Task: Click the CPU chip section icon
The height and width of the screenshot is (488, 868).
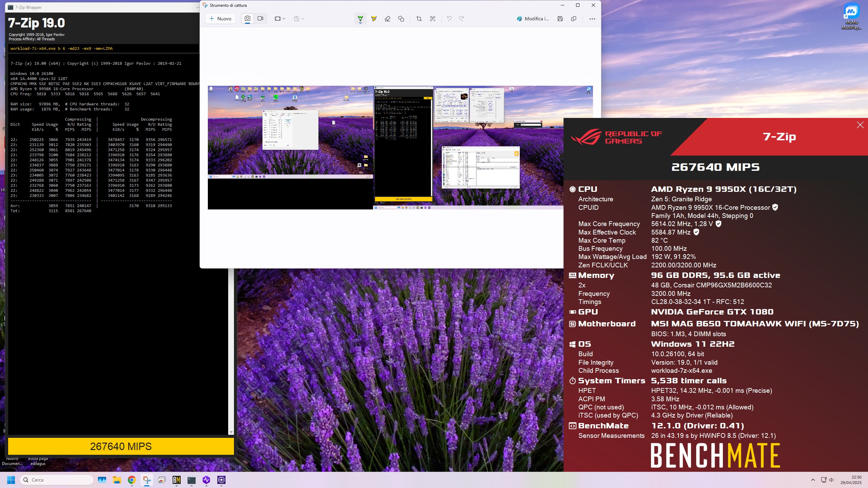Action: click(x=572, y=189)
